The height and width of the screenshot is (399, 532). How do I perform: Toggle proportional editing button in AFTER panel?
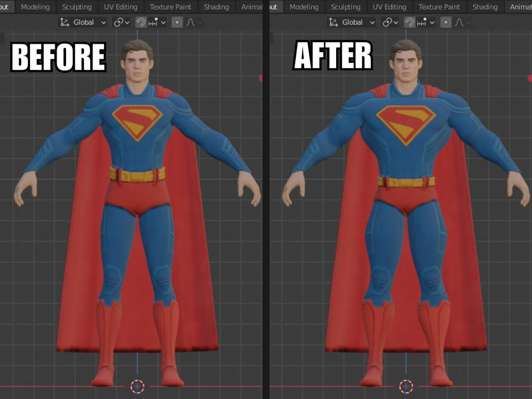click(445, 22)
